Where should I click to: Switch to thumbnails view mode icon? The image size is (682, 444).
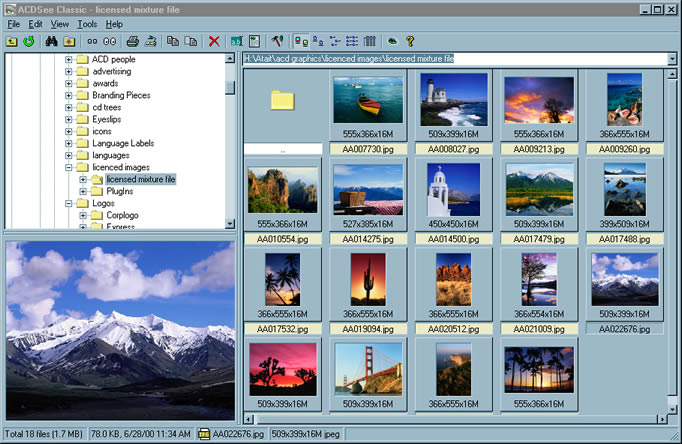[301, 41]
